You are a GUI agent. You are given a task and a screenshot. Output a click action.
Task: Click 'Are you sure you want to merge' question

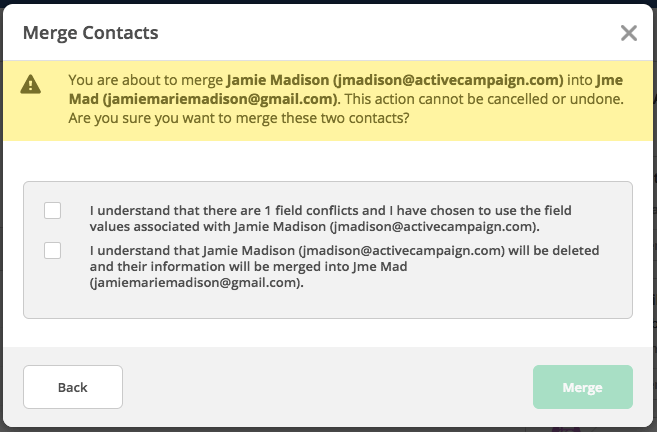click(x=239, y=118)
